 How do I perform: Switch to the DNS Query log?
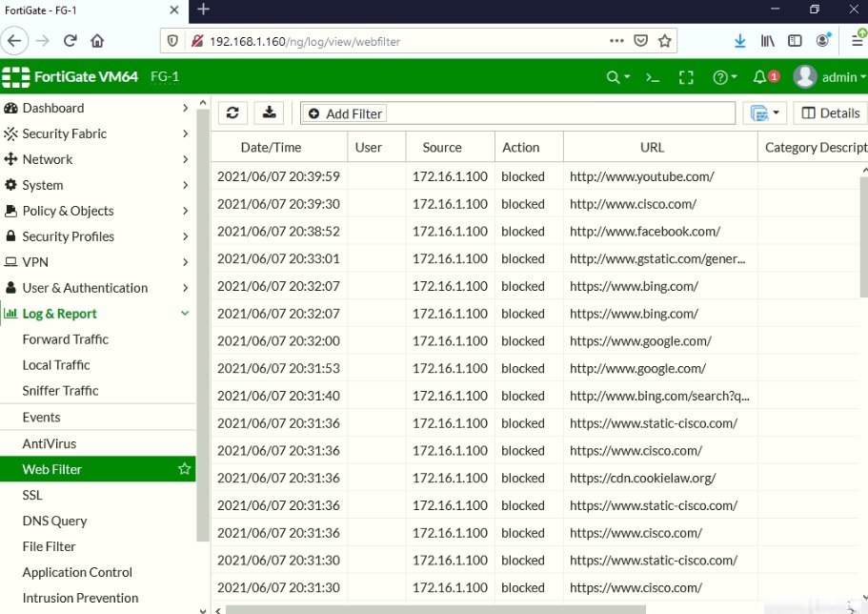52,521
